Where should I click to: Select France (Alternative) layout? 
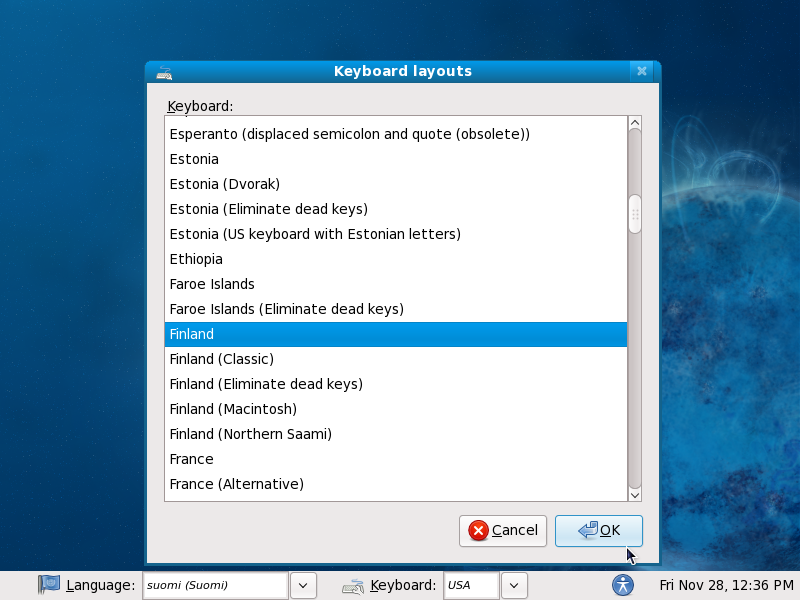[x=237, y=484]
